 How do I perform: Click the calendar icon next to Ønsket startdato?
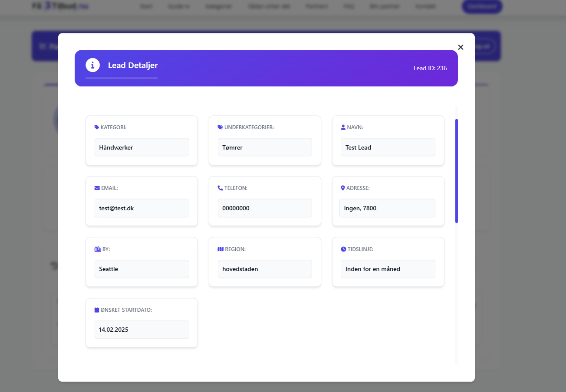click(97, 310)
